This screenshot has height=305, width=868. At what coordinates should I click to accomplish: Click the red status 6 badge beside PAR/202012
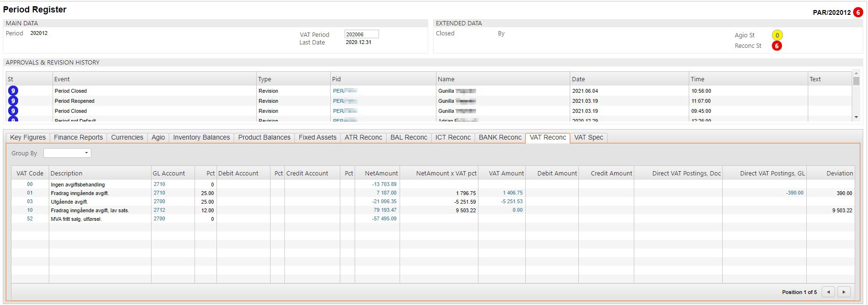pos(858,12)
